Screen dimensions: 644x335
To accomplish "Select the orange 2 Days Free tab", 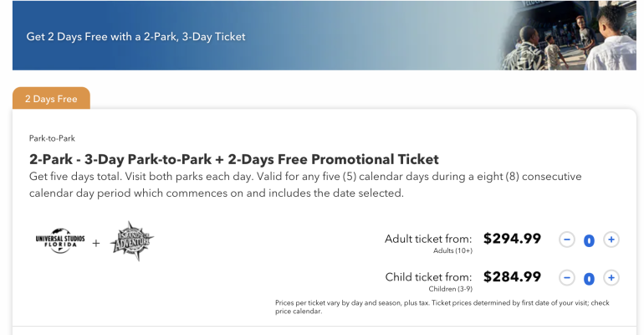I will [x=51, y=99].
